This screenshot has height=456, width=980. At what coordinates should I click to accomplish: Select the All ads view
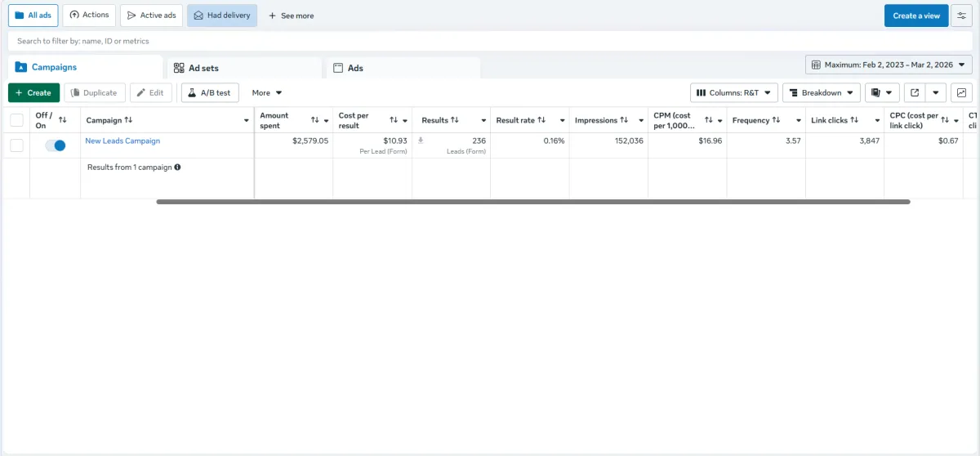pyautogui.click(x=33, y=16)
